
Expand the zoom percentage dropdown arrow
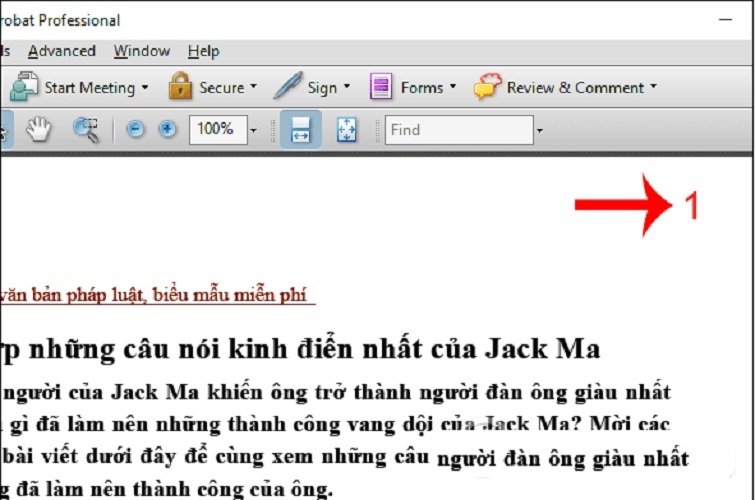254,130
